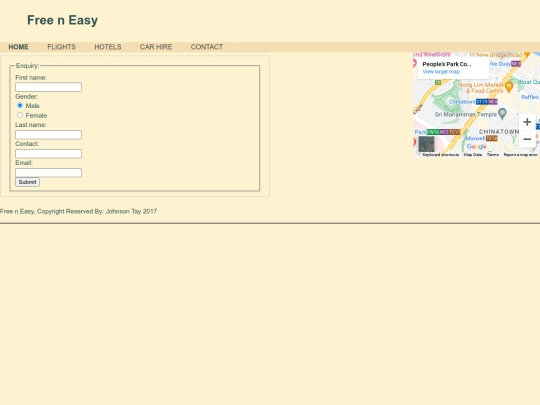
Task: Click Sri Mariamman Temple map marker
Action: click(502, 113)
